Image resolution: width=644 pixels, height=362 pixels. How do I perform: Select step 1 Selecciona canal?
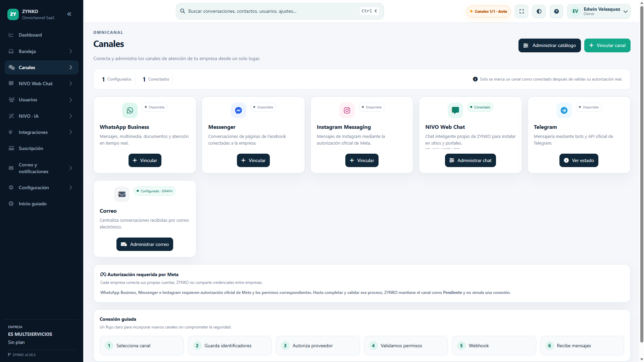142,346
